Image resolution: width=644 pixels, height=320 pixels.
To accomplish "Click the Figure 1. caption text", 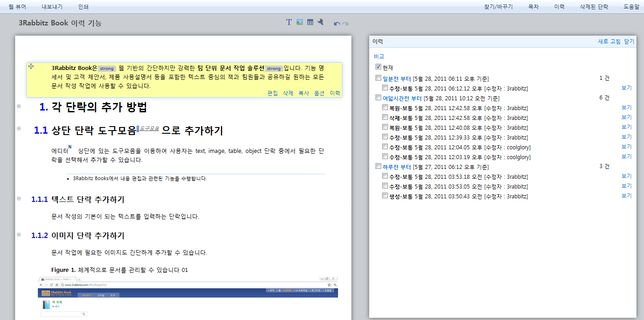I will click(120, 270).
